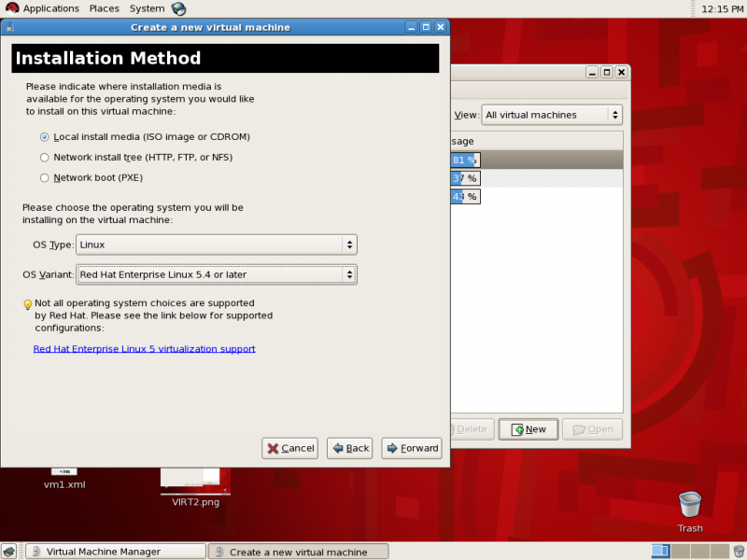Open the View all virtual machines dropdown
Screen dimensions: 747x560
pyautogui.click(x=552, y=115)
